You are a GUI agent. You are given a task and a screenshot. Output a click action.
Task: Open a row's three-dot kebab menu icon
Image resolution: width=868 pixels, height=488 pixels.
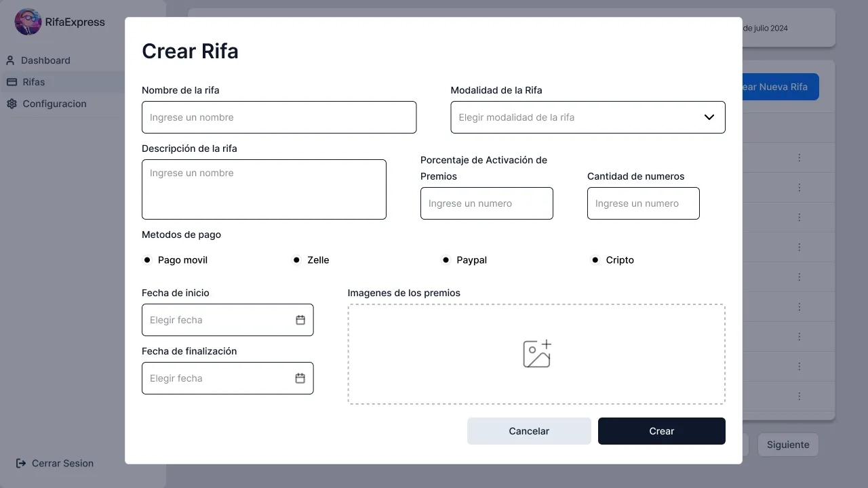799,157
